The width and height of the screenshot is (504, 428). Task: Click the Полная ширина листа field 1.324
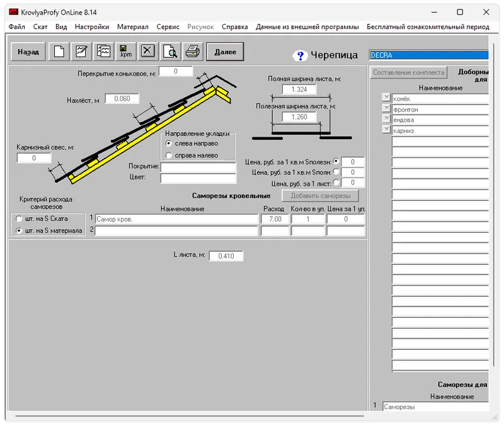pyautogui.click(x=299, y=89)
